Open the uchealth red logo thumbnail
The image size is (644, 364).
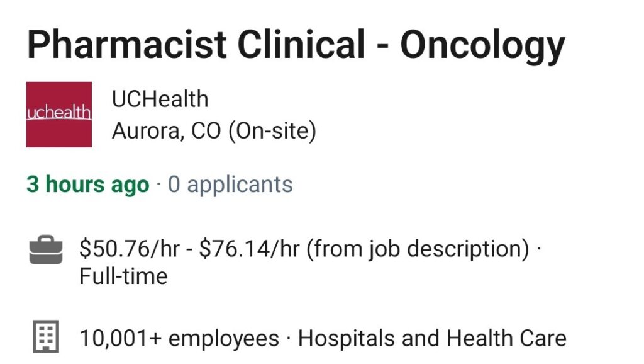(x=58, y=115)
